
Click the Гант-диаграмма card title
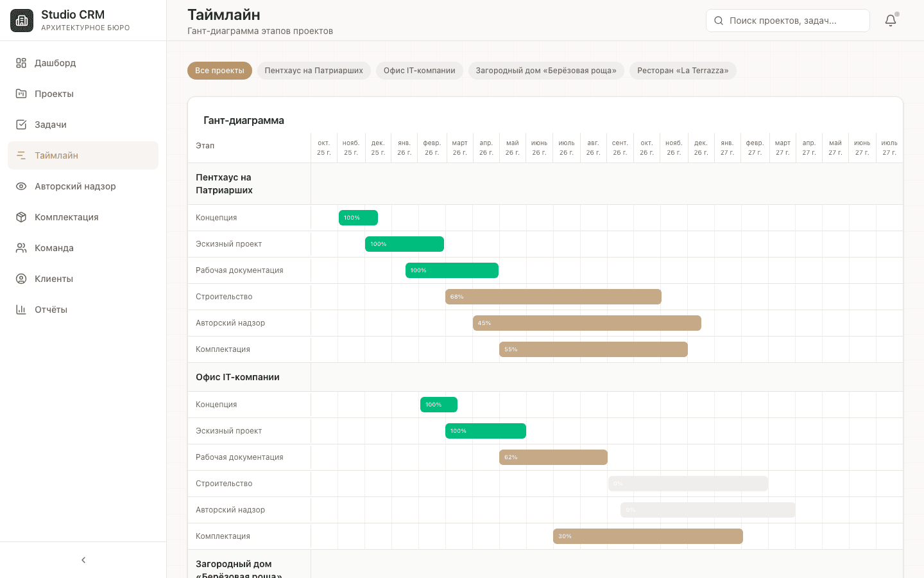click(244, 120)
